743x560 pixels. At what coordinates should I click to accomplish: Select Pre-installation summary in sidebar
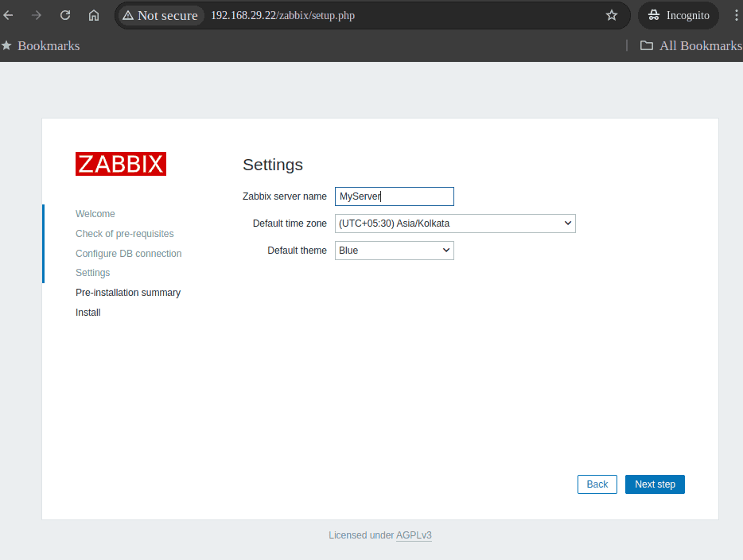click(x=128, y=293)
